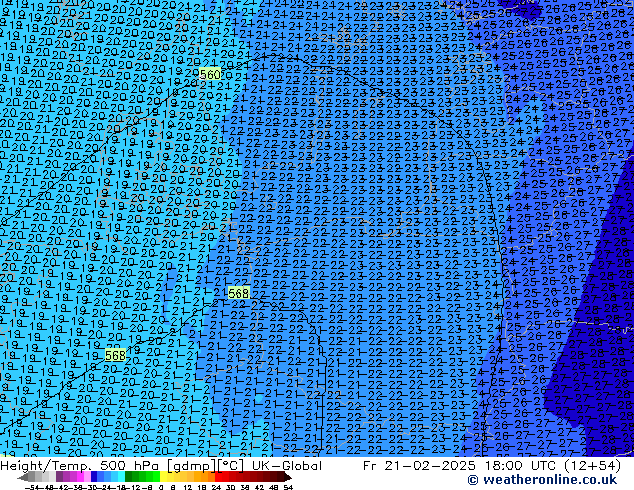Click the purple -42 swatch in legend
This screenshot has height=490, width=634.
59,477
